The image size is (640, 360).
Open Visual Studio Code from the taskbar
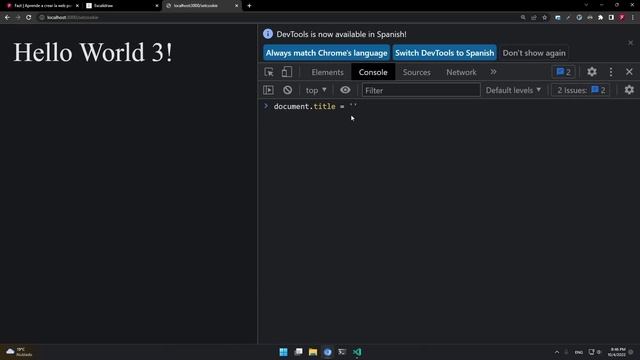(357, 352)
